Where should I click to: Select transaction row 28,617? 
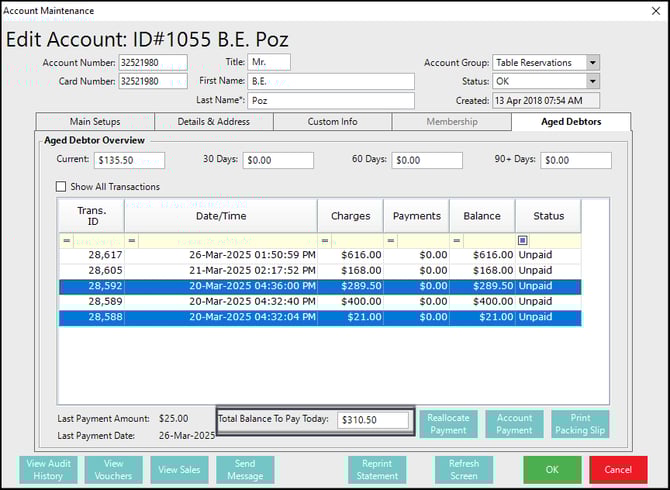click(x=318, y=255)
